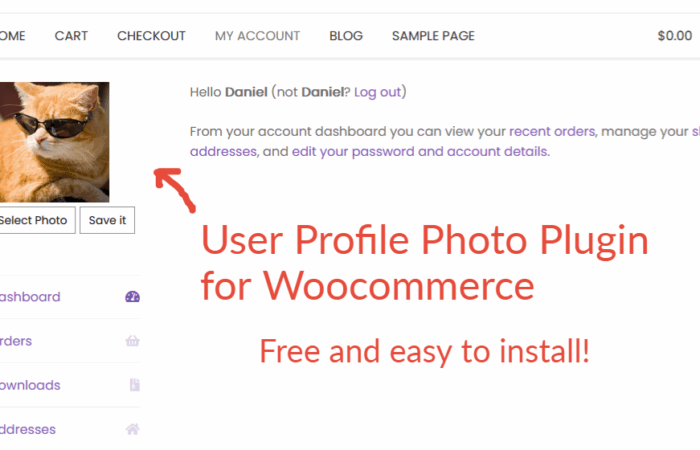Screen dimensions: 700x450
Task: Select Downloads in the account sidebar
Action: pos(30,385)
